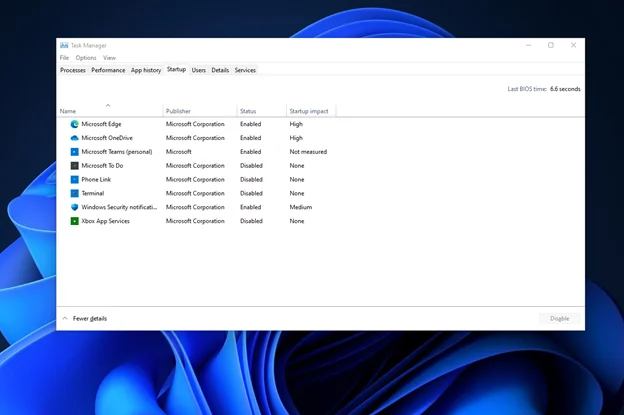The height and width of the screenshot is (415, 624).
Task: Maximize the Task Manager window
Action: pyautogui.click(x=551, y=45)
